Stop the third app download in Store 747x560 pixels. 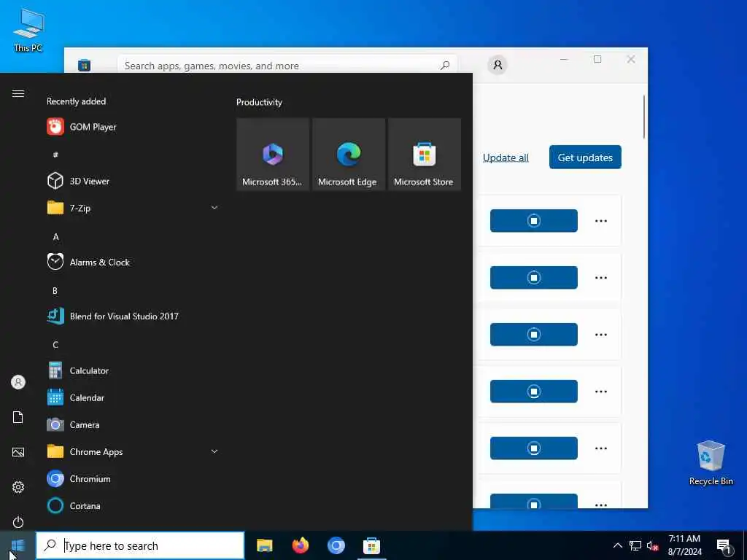click(x=533, y=334)
